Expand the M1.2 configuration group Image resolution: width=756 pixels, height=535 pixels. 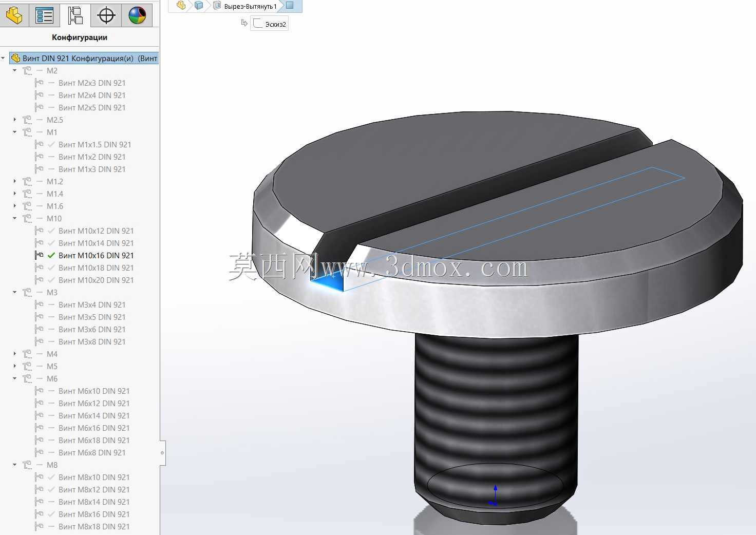pos(15,181)
